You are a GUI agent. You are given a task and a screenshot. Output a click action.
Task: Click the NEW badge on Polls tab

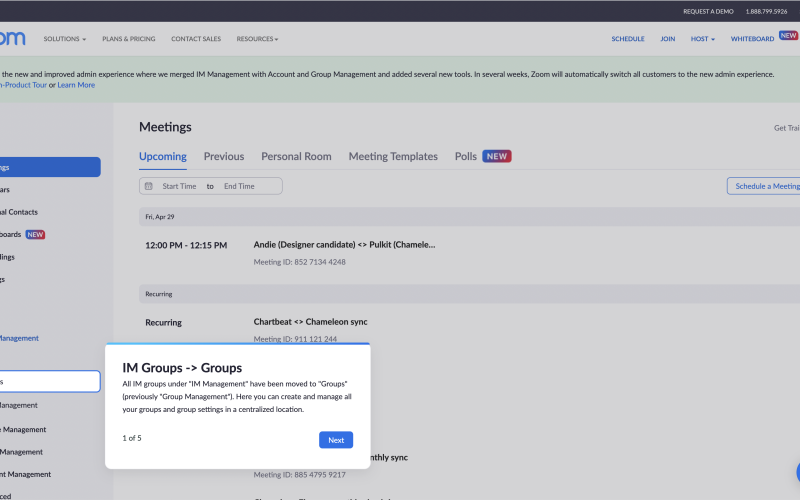point(497,156)
